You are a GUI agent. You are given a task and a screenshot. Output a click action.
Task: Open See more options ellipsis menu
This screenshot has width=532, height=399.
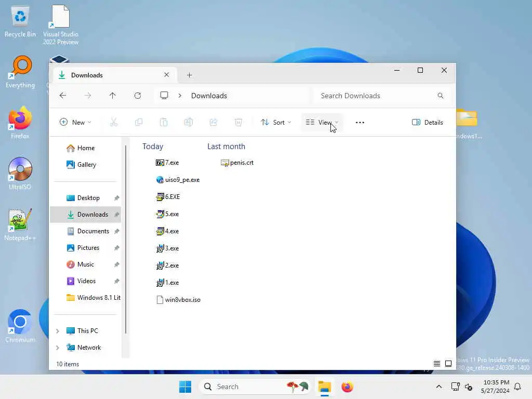click(x=360, y=122)
